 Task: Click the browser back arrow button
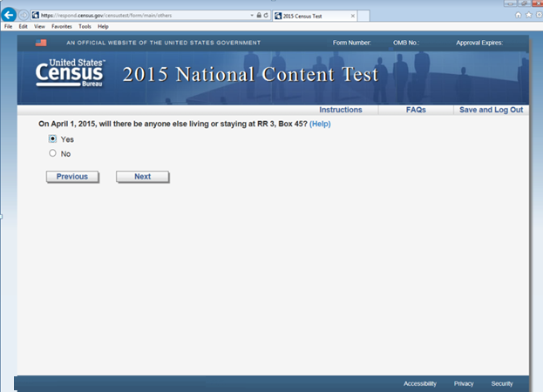point(9,15)
